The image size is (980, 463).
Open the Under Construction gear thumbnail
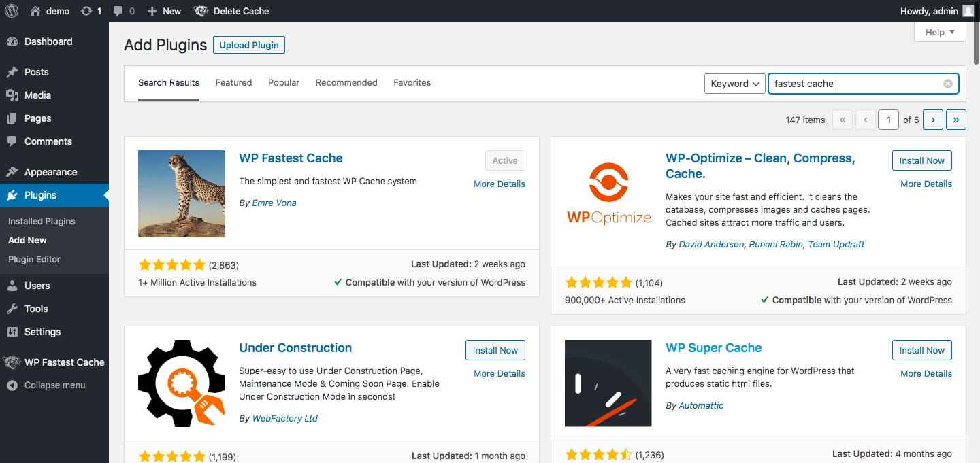click(182, 383)
